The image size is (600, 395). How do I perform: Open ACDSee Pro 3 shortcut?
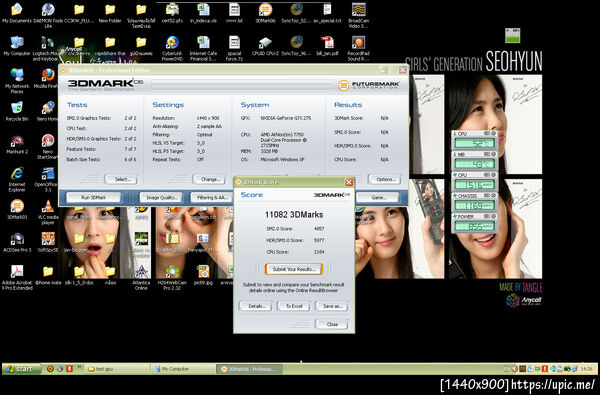(17, 242)
